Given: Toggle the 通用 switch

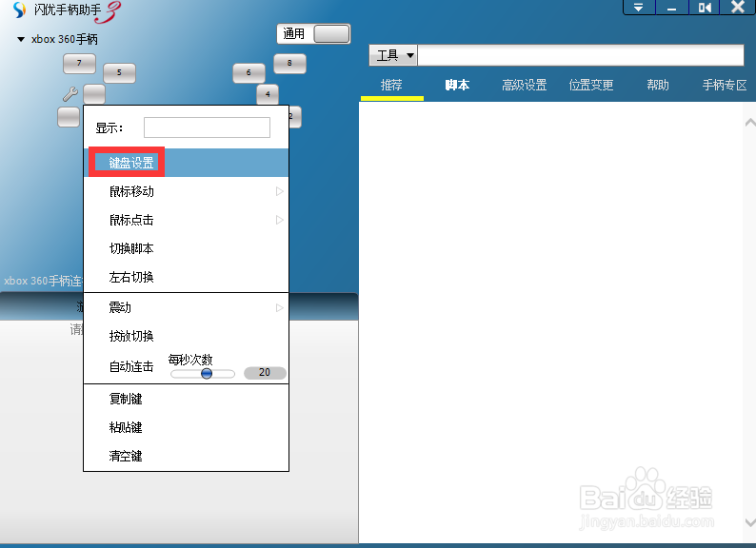Looking at the screenshot, I should click(x=331, y=34).
